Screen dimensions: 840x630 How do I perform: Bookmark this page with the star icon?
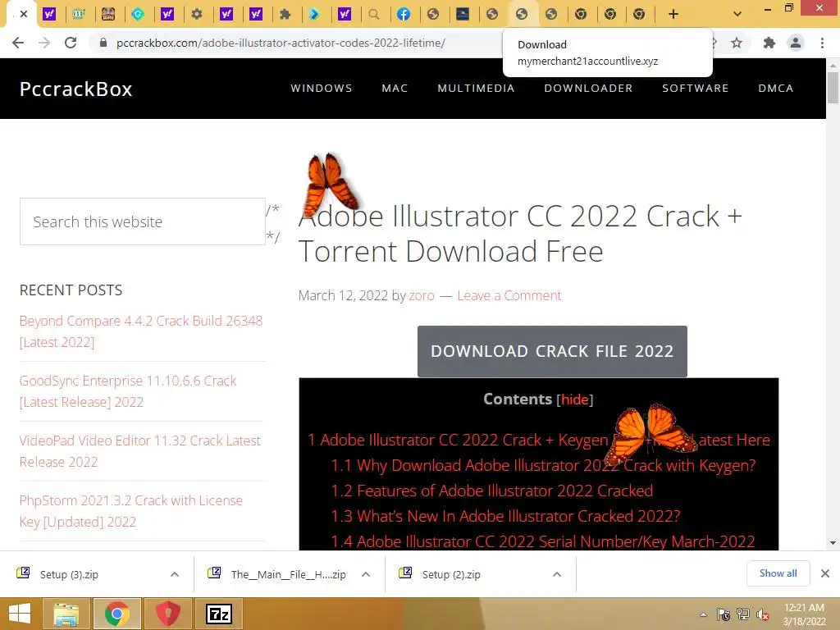coord(737,43)
